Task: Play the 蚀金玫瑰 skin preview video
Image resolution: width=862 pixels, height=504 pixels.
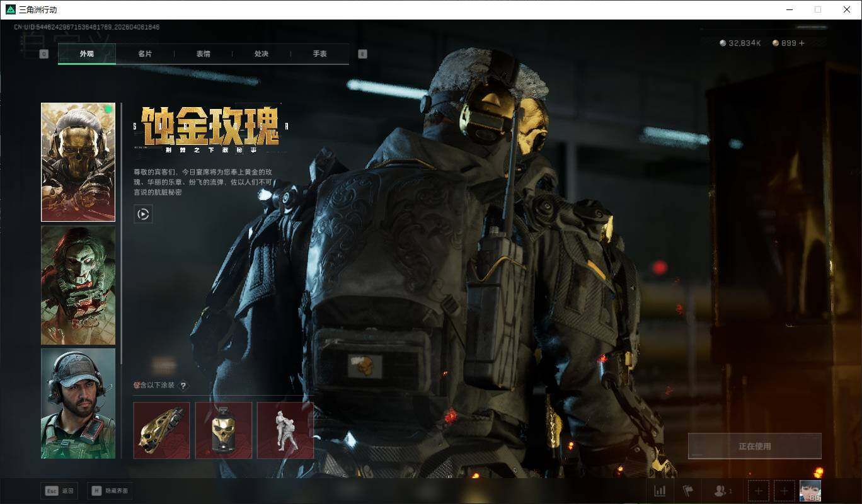Action: 143,214
